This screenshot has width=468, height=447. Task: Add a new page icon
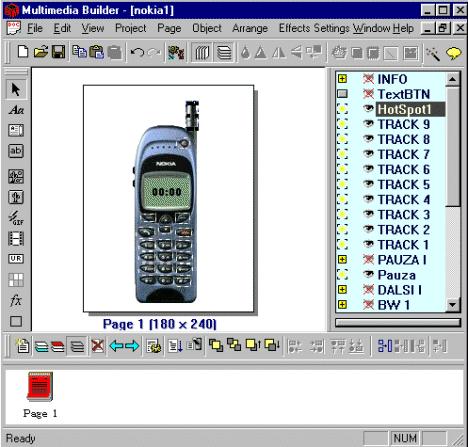point(22,345)
